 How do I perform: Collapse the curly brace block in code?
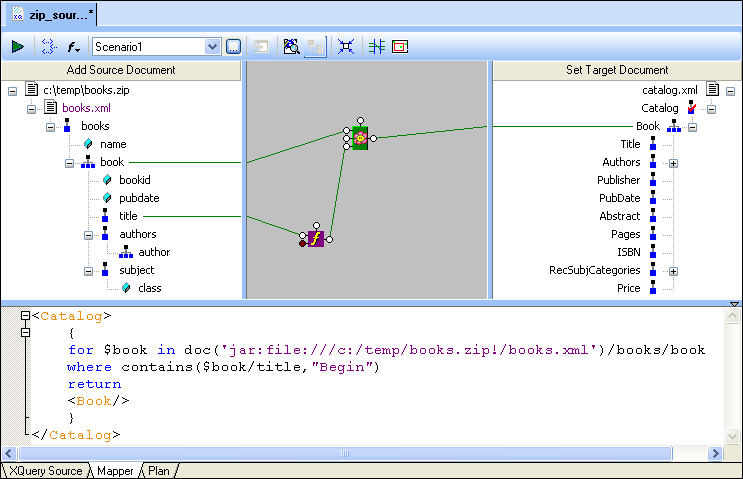pos(26,333)
